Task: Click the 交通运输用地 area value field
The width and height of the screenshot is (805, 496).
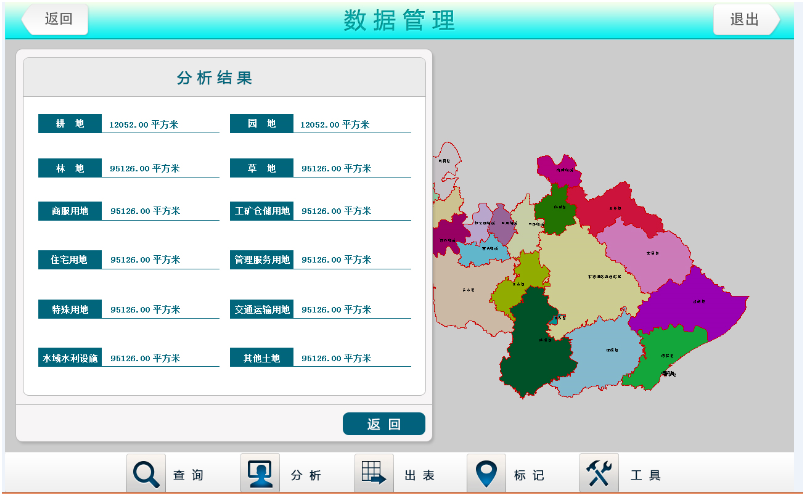Action: click(x=351, y=310)
